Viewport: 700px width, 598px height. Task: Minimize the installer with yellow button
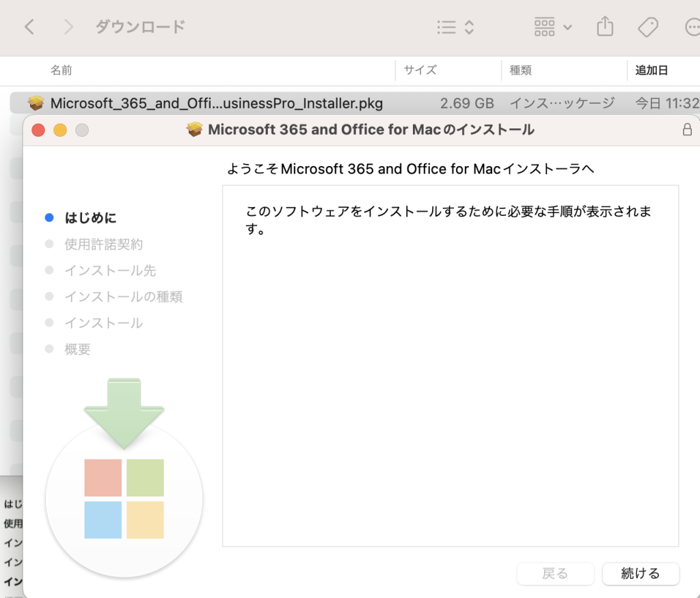pyautogui.click(x=60, y=130)
